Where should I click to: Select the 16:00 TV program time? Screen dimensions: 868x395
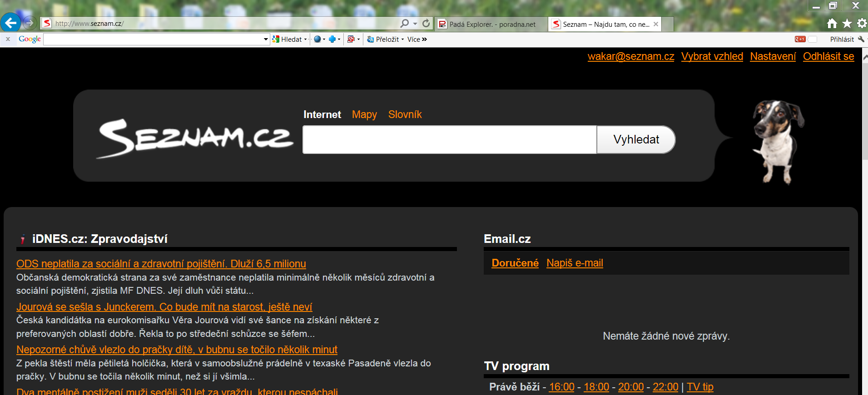click(x=561, y=387)
